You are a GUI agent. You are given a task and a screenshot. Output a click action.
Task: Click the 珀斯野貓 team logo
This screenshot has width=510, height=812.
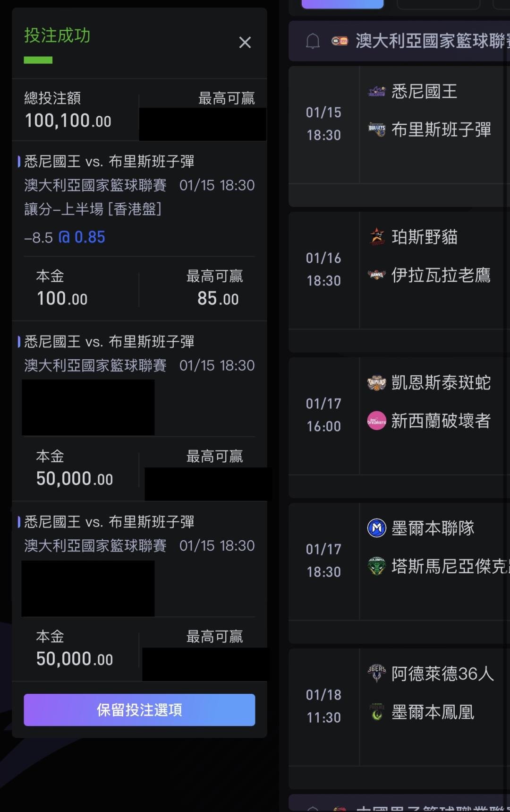coord(376,237)
